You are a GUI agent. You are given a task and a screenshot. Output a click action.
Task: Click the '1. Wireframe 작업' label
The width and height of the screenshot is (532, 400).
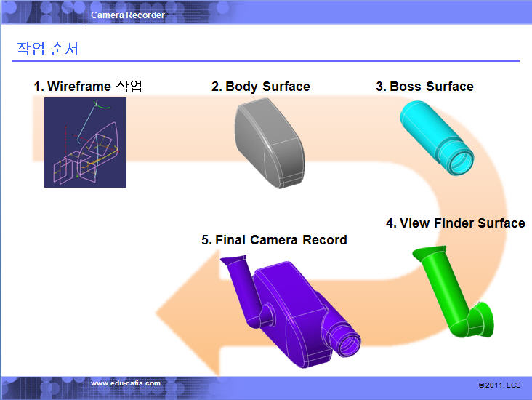pyautogui.click(x=88, y=87)
